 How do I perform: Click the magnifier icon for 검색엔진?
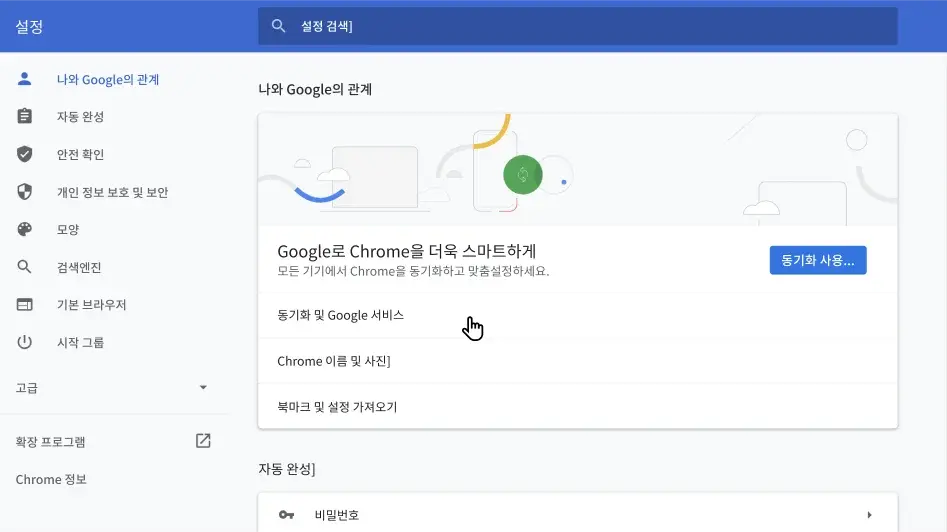coord(24,267)
